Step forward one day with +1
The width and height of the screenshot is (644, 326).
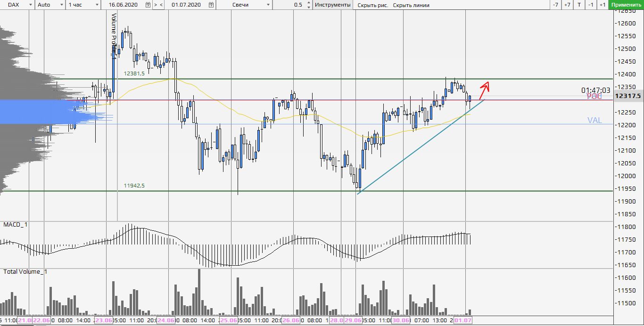point(602,5)
